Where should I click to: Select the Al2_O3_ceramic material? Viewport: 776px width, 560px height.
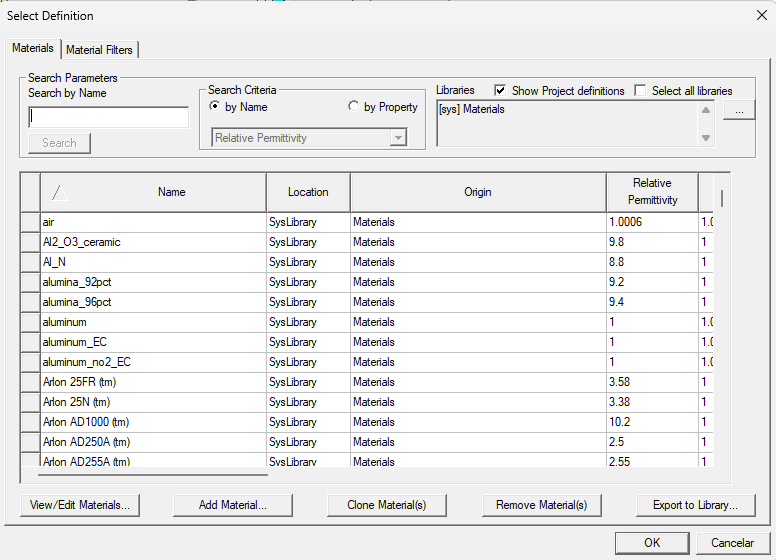(x=366, y=242)
